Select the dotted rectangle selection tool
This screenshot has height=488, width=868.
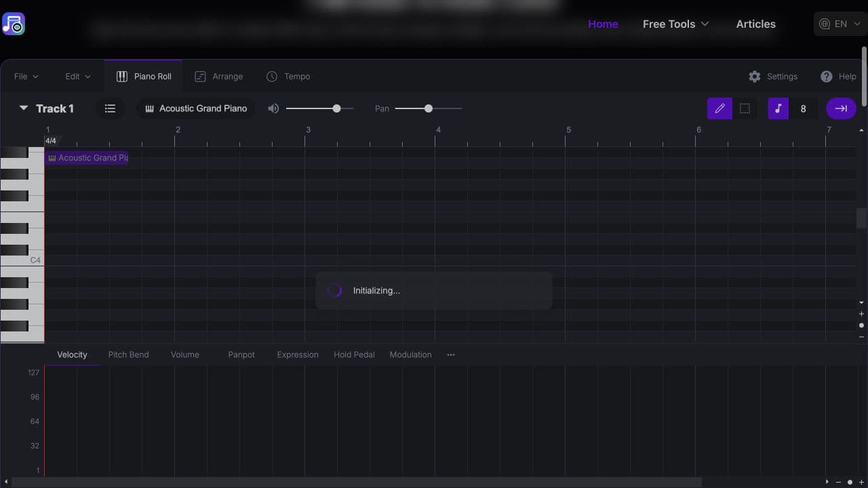pos(745,108)
